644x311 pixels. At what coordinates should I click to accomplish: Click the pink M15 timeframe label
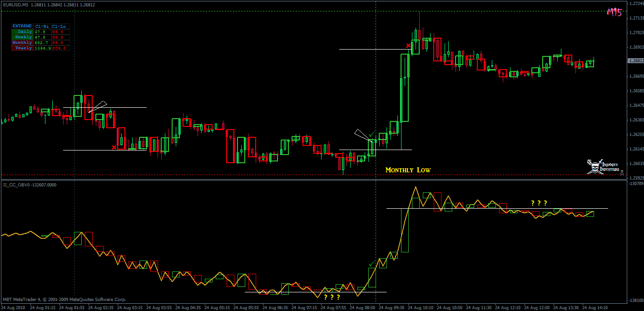(614, 12)
